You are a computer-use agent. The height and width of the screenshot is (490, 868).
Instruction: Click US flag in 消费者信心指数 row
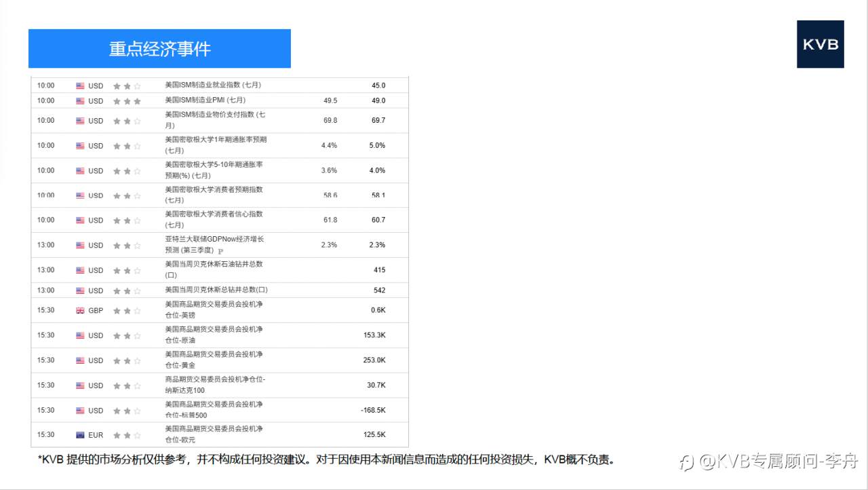tap(80, 221)
